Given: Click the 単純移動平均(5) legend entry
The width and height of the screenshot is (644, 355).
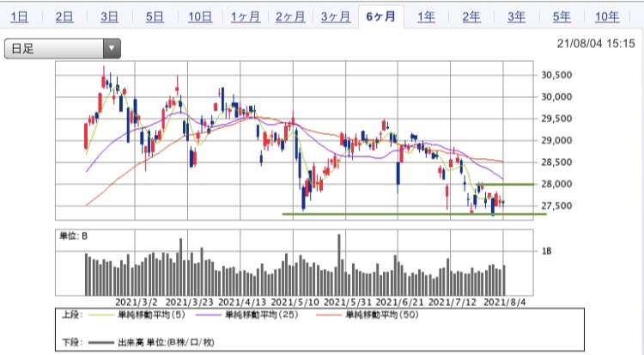Looking at the screenshot, I should tap(151, 315).
